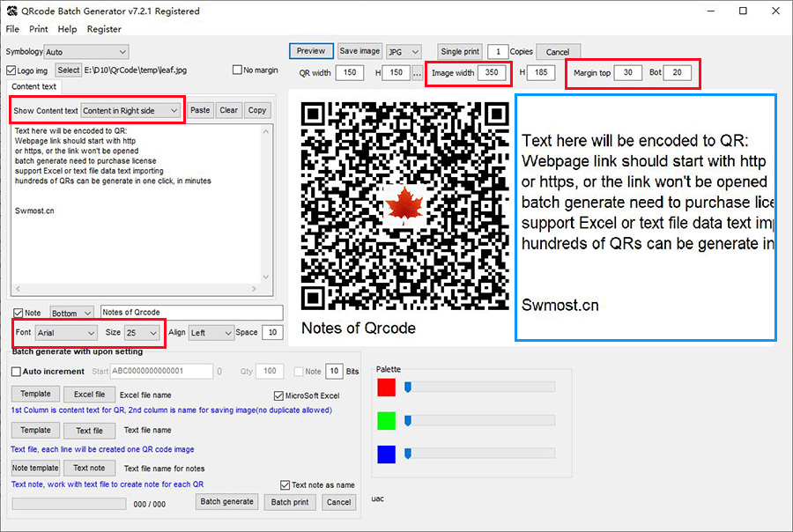Click the content text horizontal scrollbar right arrow
The height and width of the screenshot is (532, 793).
point(254,289)
